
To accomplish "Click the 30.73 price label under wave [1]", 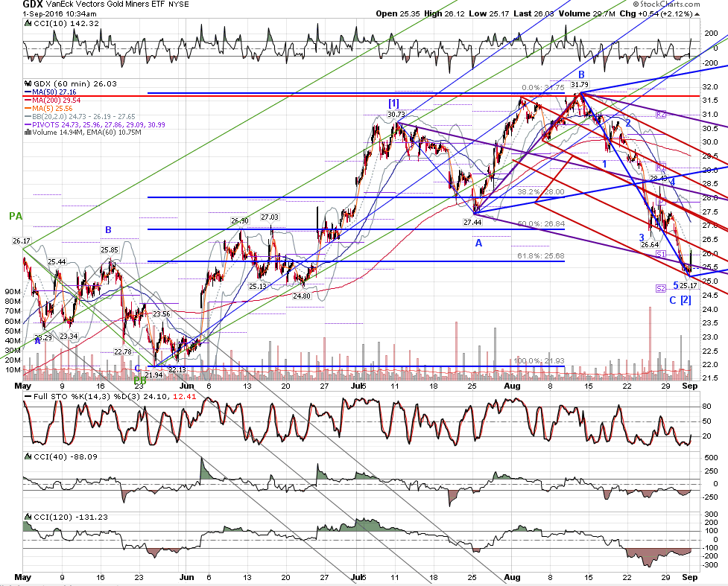I will (x=396, y=114).
